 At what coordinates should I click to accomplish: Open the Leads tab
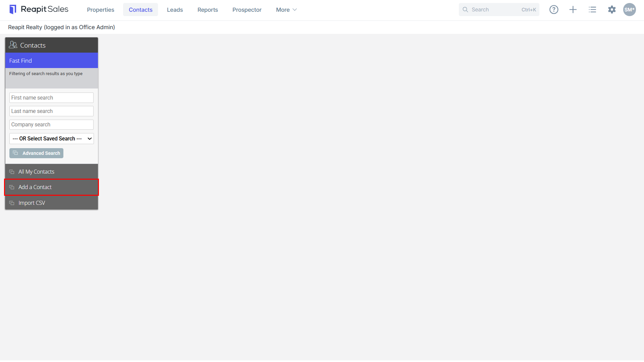pos(175,10)
